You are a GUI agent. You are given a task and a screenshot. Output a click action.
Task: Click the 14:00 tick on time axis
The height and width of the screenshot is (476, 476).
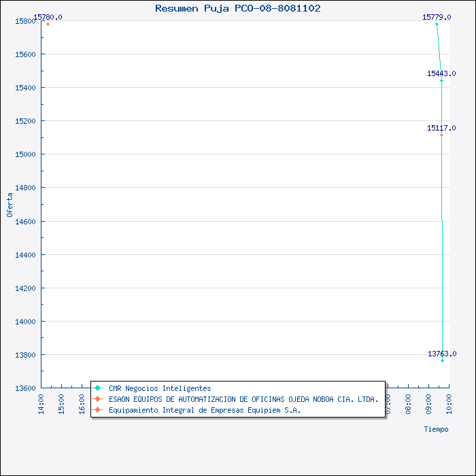point(41,403)
